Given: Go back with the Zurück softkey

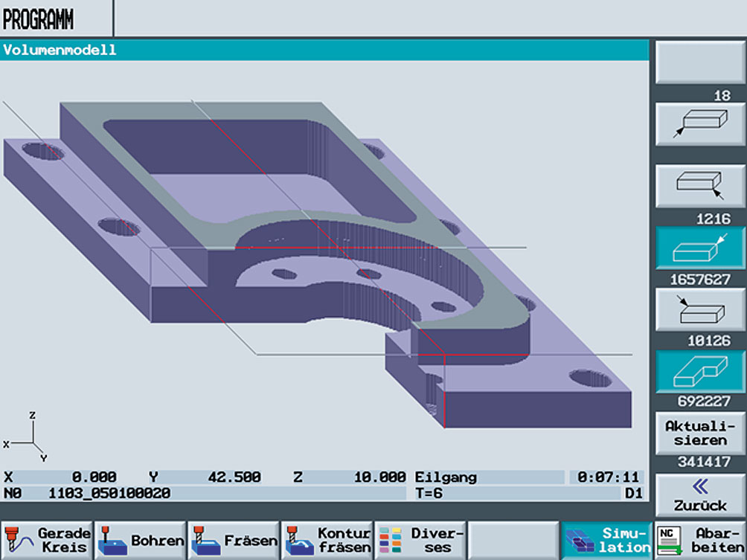Looking at the screenshot, I should (700, 495).
